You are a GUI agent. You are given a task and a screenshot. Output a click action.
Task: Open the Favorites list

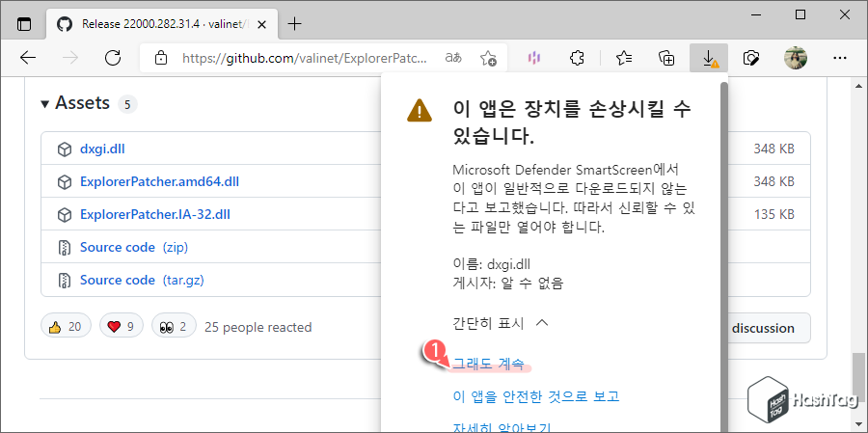[x=624, y=58]
